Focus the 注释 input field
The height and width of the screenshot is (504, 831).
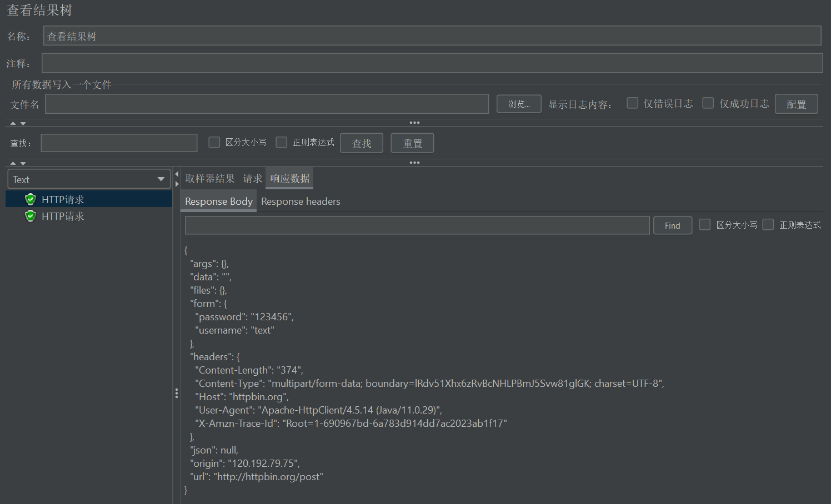(x=432, y=63)
